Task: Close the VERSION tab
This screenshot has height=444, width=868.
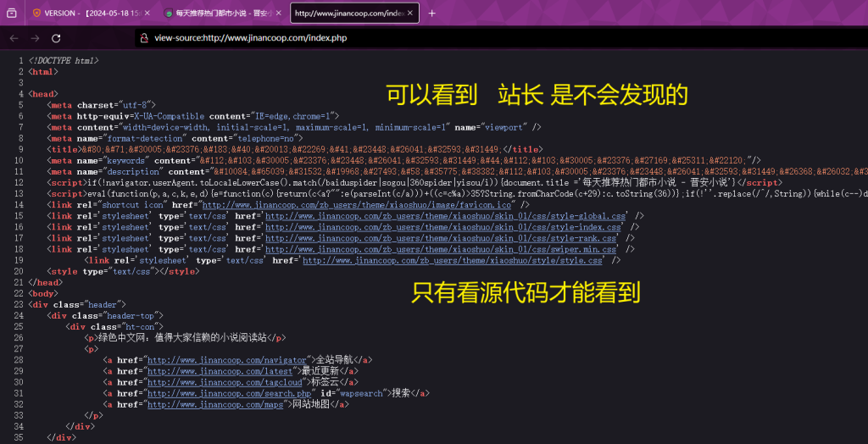Action: [x=148, y=14]
